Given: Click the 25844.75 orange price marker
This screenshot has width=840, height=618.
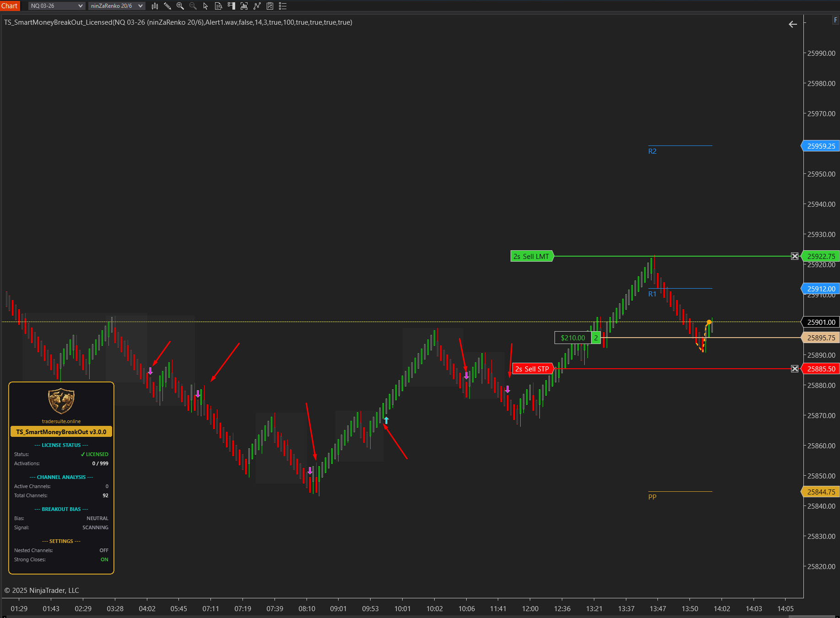Looking at the screenshot, I should (821, 492).
